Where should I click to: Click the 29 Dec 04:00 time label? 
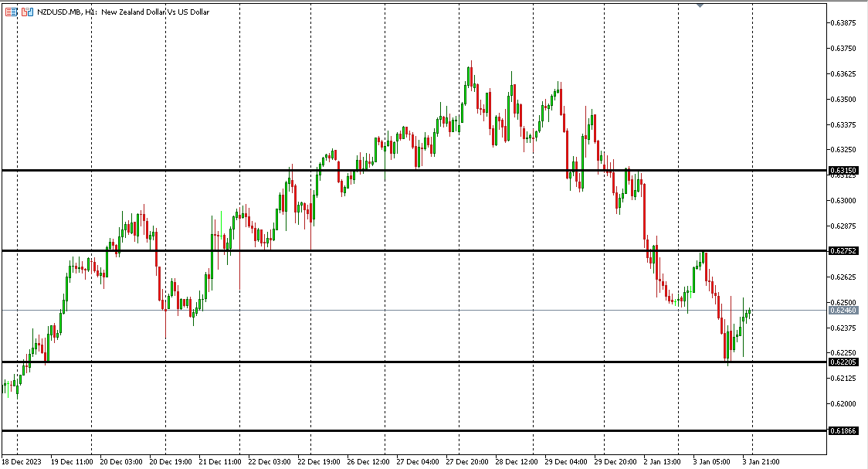click(x=566, y=462)
